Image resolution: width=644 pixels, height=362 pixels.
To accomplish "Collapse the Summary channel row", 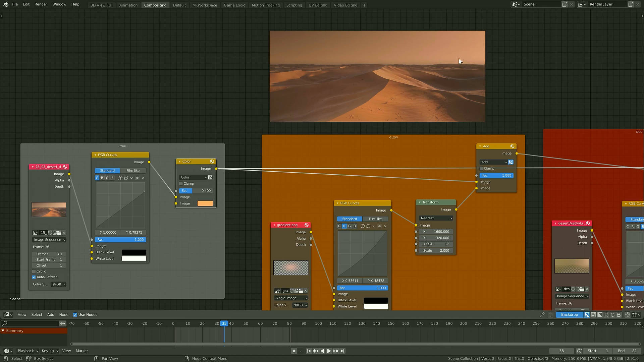I will tap(3, 331).
